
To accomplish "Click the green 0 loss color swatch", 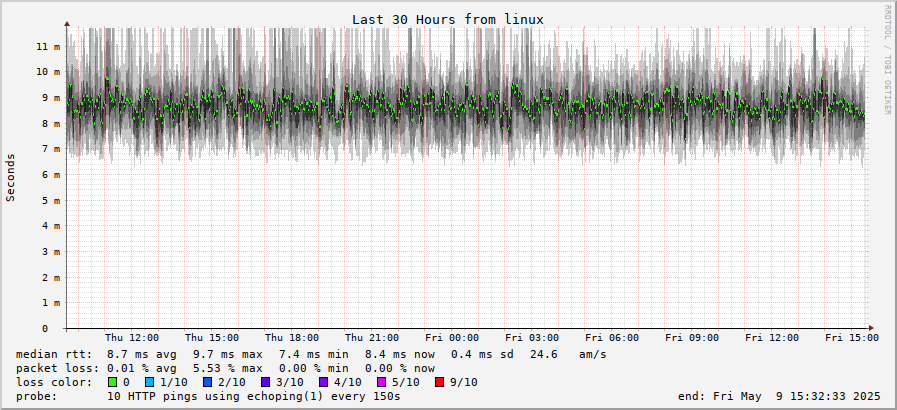I will coord(113,382).
